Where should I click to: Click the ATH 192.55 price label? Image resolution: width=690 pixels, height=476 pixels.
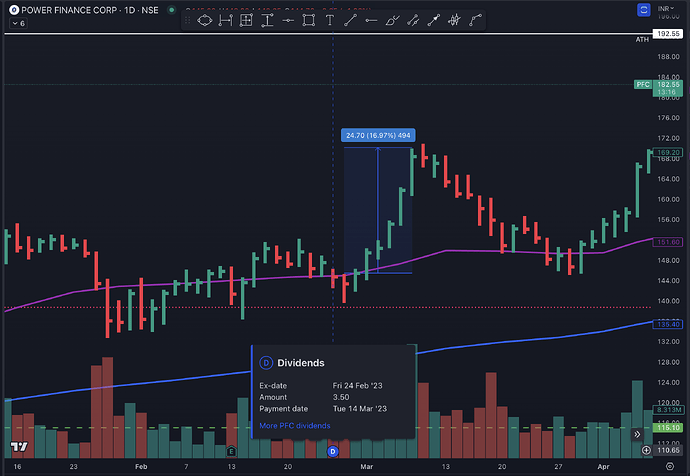tap(668, 34)
